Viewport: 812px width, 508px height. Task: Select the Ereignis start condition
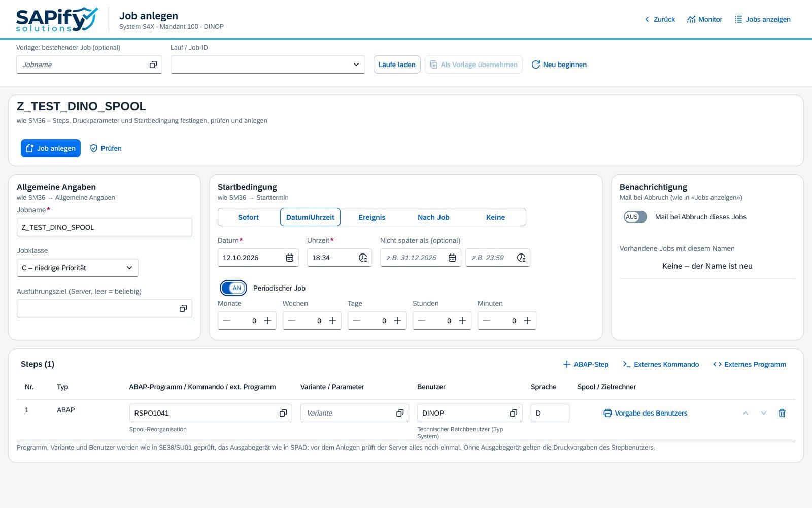372,217
